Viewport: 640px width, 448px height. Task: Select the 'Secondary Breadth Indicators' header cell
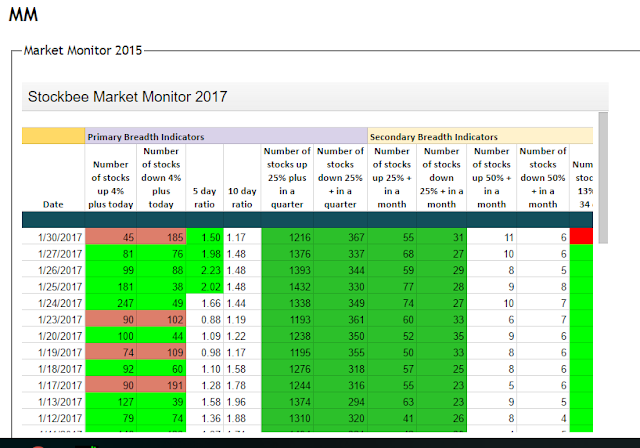click(480, 136)
